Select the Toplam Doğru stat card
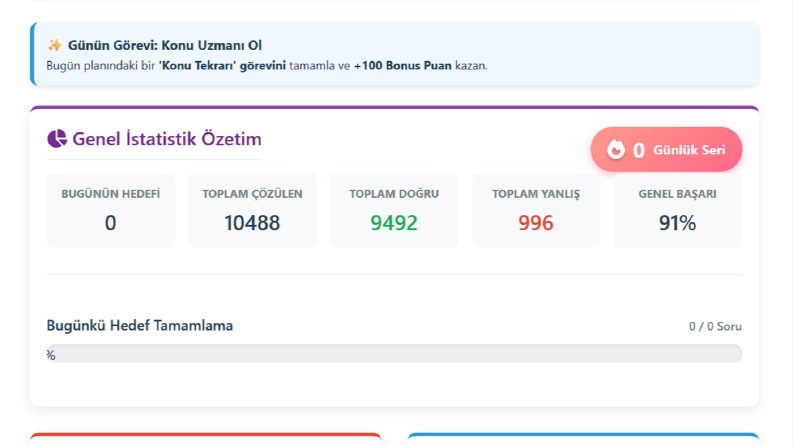The width and height of the screenshot is (793, 446). tap(394, 210)
